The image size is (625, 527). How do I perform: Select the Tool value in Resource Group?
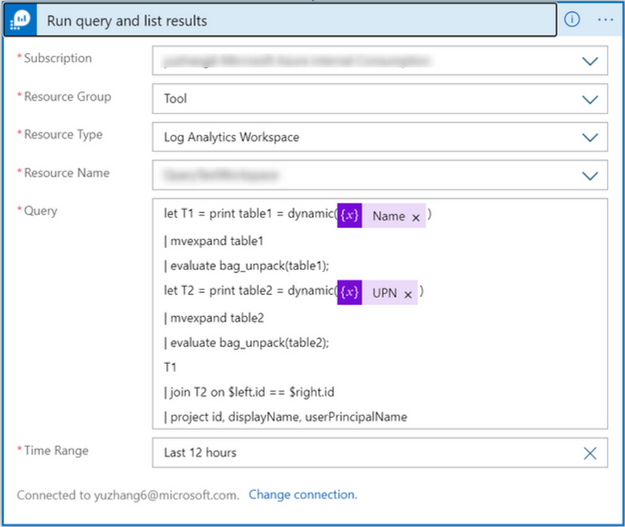pyautogui.click(x=176, y=99)
